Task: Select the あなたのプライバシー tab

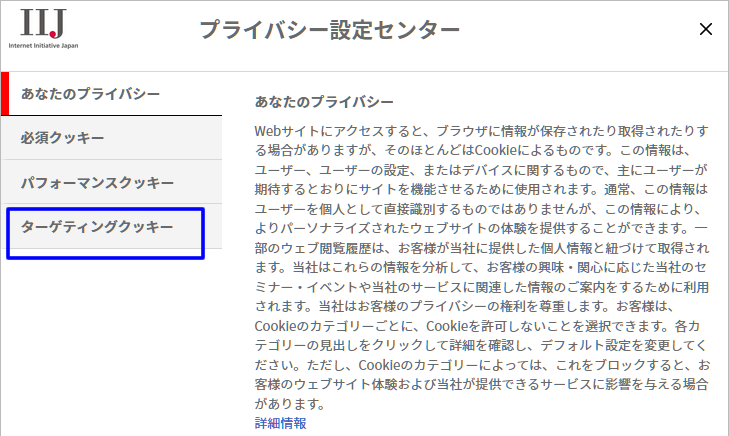Action: pyautogui.click(x=112, y=93)
